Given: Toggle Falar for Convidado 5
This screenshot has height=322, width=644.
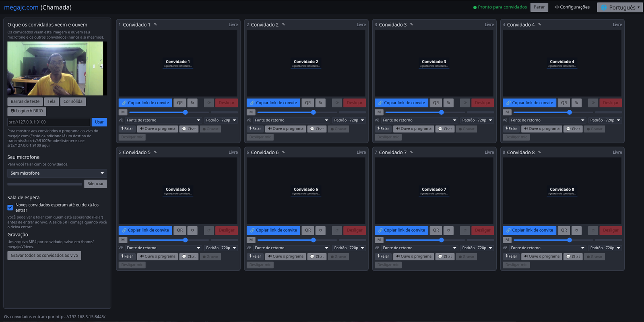Looking at the screenshot, I should (127, 256).
